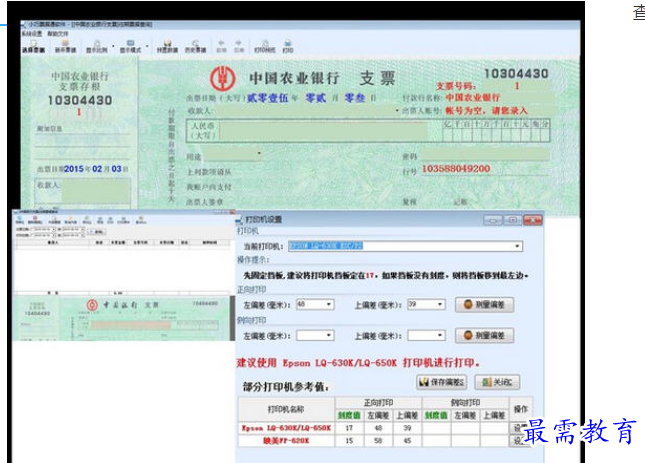Open the 系统设置 menu
The height and width of the screenshot is (463, 645).
32,33
